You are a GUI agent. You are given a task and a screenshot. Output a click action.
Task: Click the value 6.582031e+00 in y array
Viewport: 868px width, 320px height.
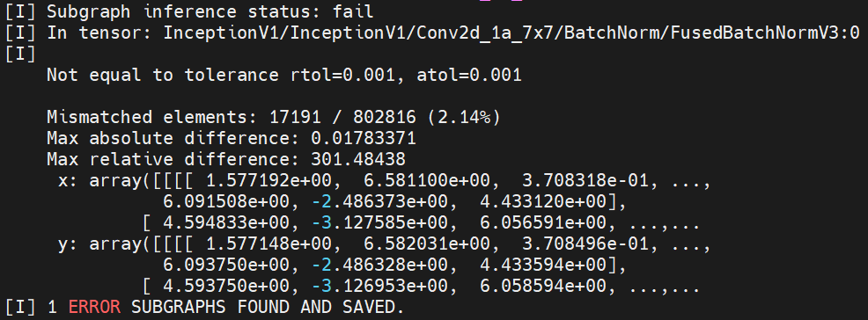point(427,245)
